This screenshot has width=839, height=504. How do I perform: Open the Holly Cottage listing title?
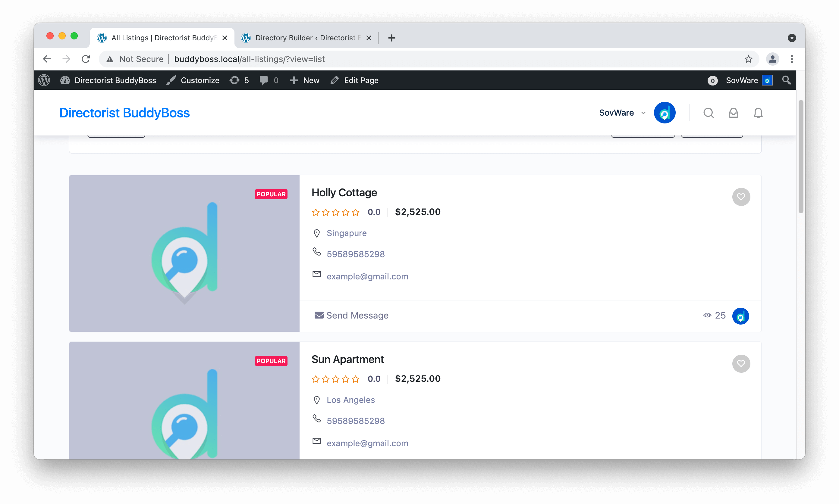344,193
